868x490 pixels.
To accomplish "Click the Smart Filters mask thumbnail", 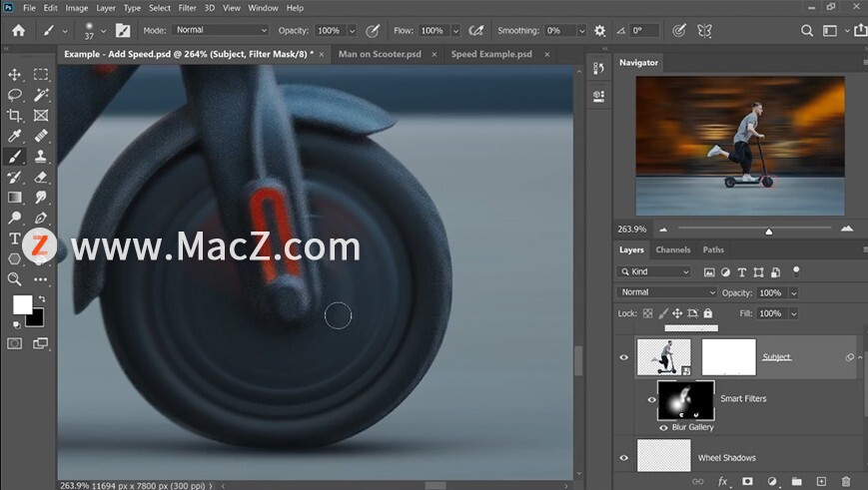I will click(685, 400).
